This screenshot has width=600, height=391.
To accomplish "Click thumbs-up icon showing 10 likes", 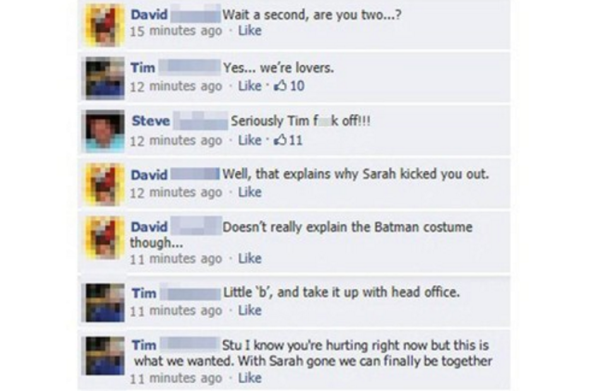I will click(280, 86).
